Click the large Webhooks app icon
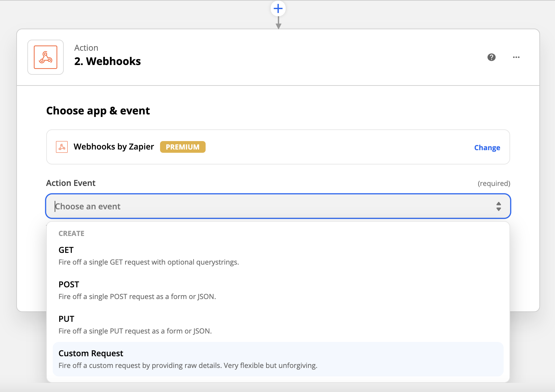The height and width of the screenshot is (392, 555). [x=46, y=57]
